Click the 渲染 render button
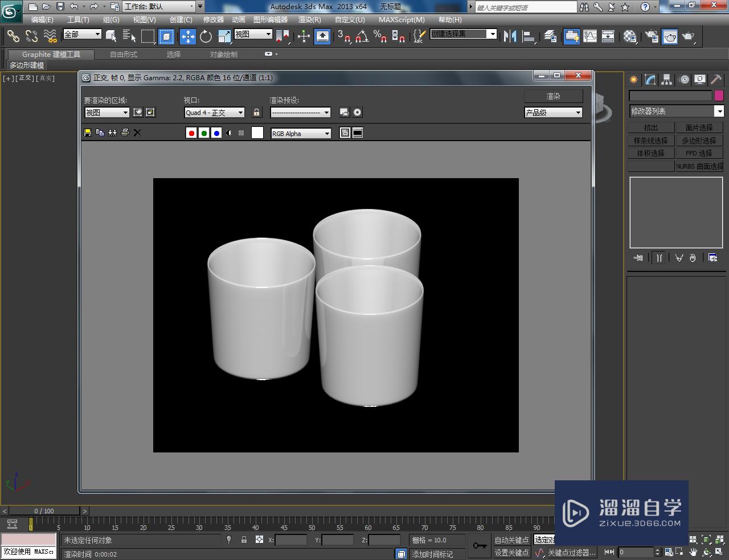Image resolution: width=729 pixels, height=560 pixels. (x=553, y=96)
